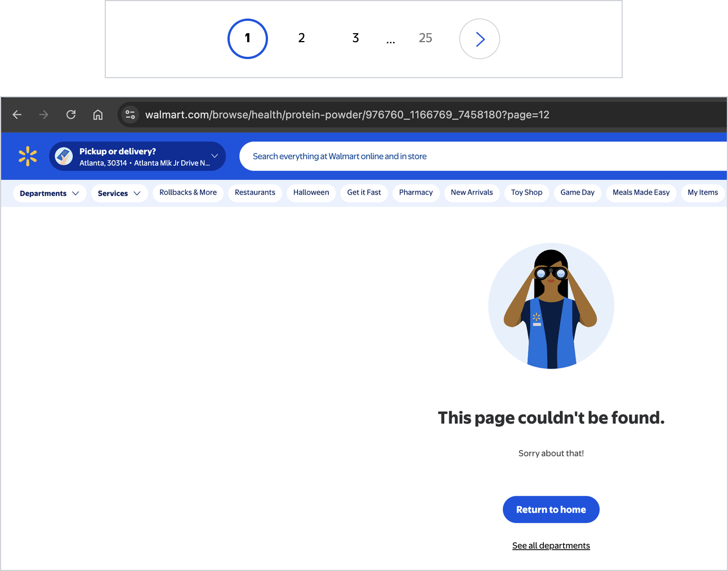Go to page 2 in pagination
Screen dimensions: 728x571
[302, 38]
